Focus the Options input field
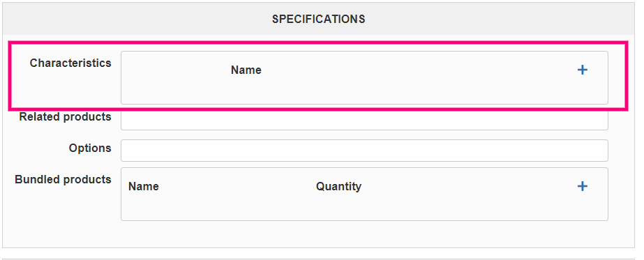 tap(364, 151)
